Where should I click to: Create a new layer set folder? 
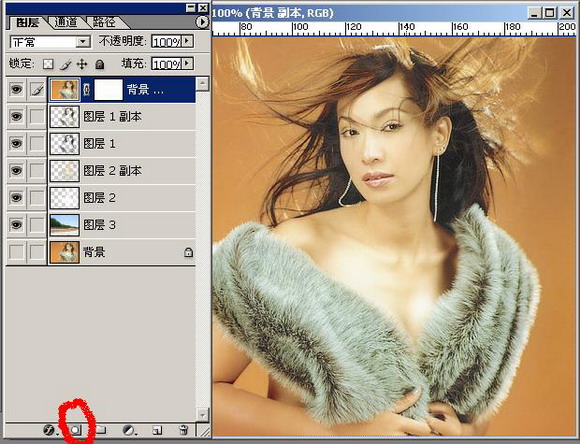point(101,430)
